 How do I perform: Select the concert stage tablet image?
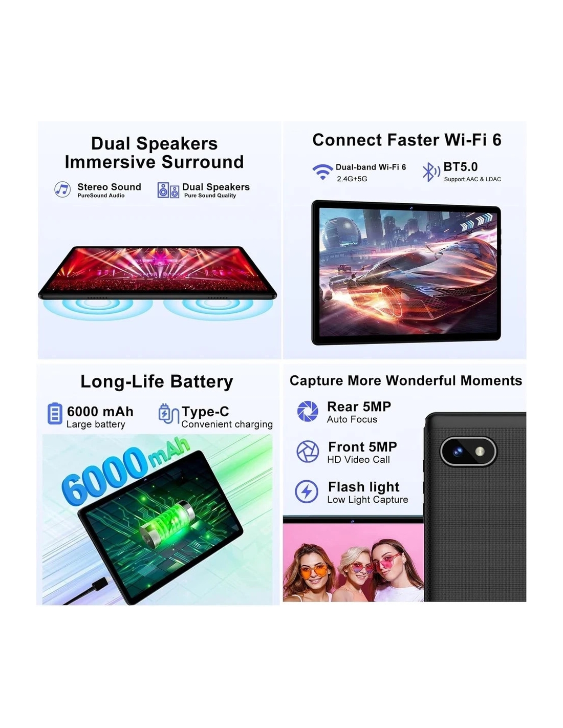[158, 272]
